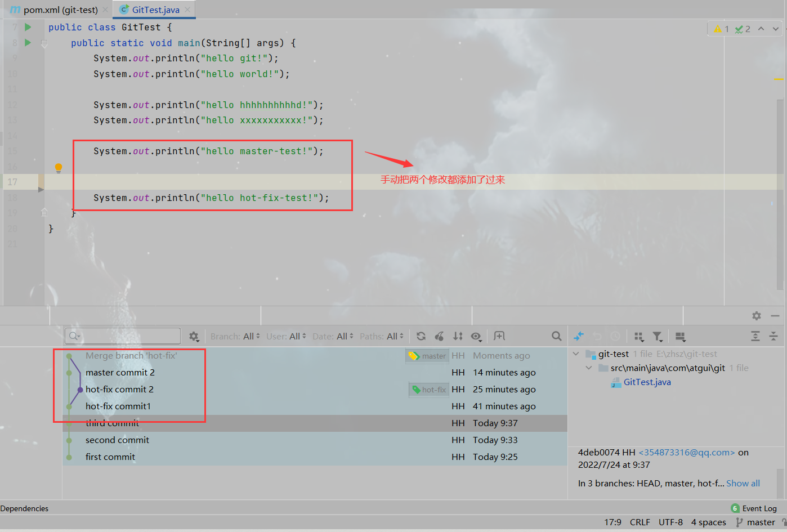Open the User filter dropdown
Image resolution: width=787 pixels, height=532 pixels.
[x=286, y=336]
